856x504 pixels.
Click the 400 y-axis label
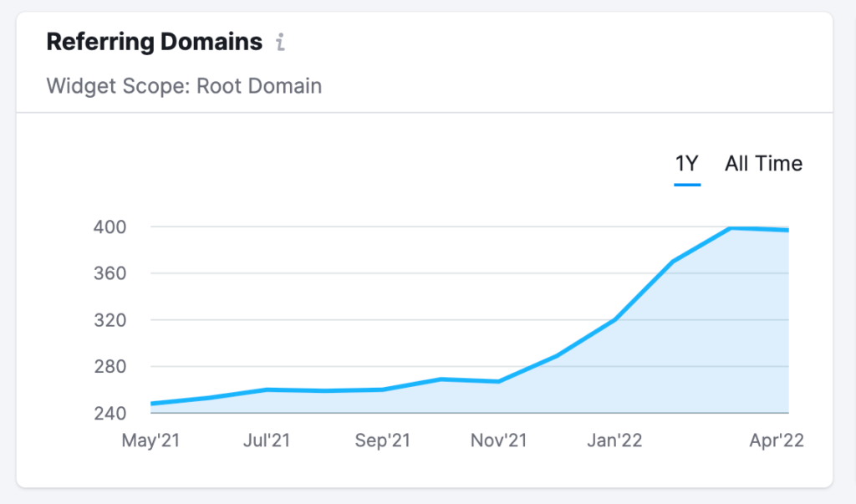tap(110, 227)
